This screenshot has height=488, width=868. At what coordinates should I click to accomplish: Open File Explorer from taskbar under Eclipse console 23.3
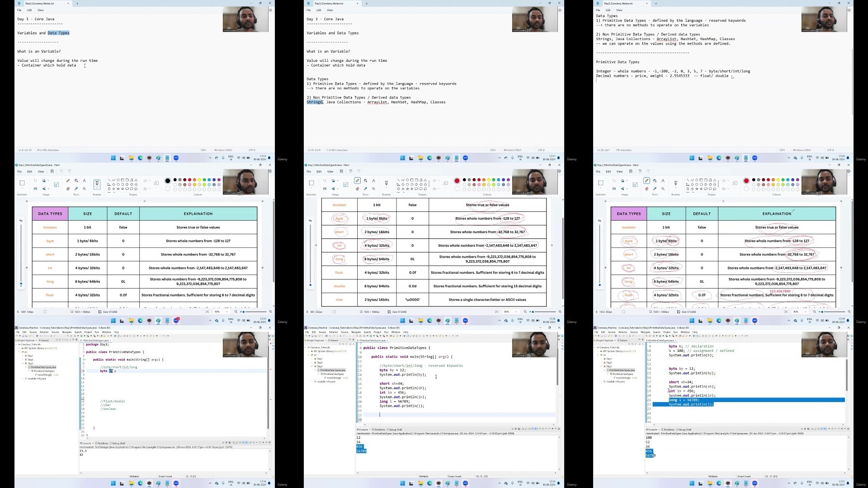[131, 483]
